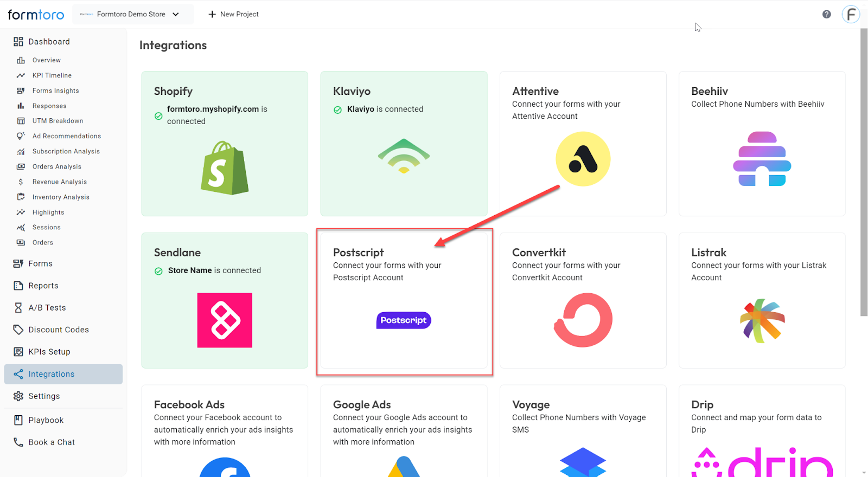
Task: Select the Ad Recommendations lightbulb icon
Action: pyautogui.click(x=21, y=136)
